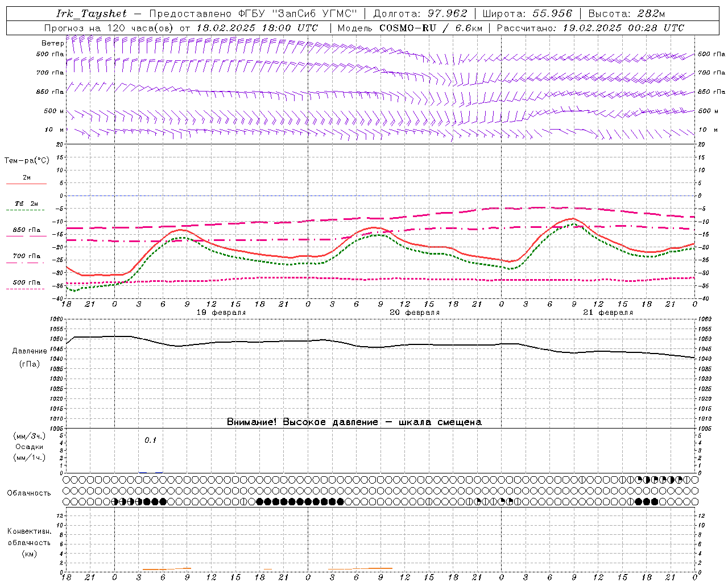Click the "Долгота: 97.962" longitude value
Screen dimensions: 728x582
point(420,14)
